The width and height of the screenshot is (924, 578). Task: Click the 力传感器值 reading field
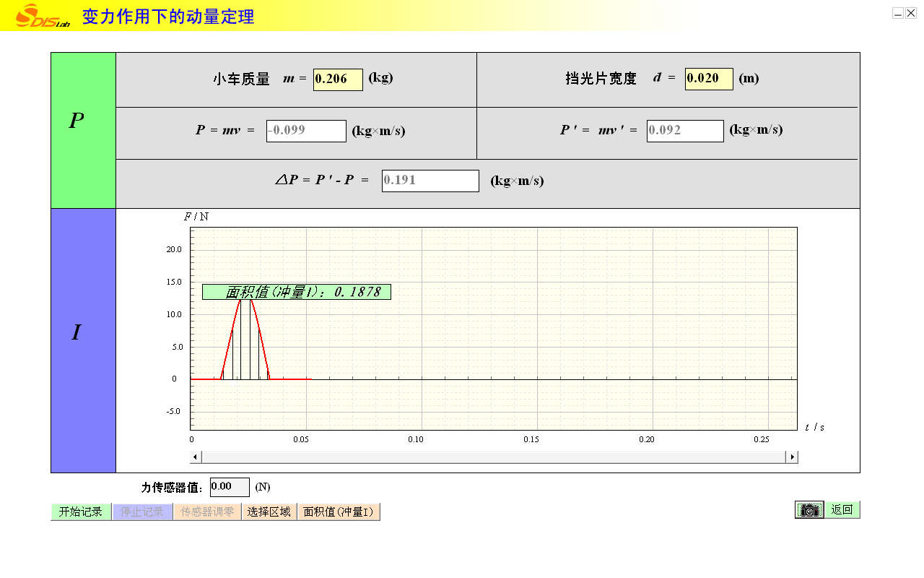click(x=230, y=488)
